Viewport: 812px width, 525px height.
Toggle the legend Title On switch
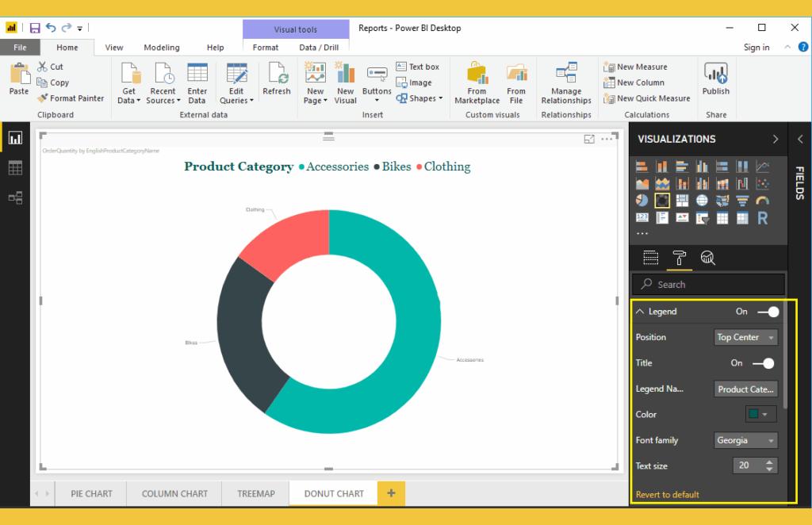(764, 363)
